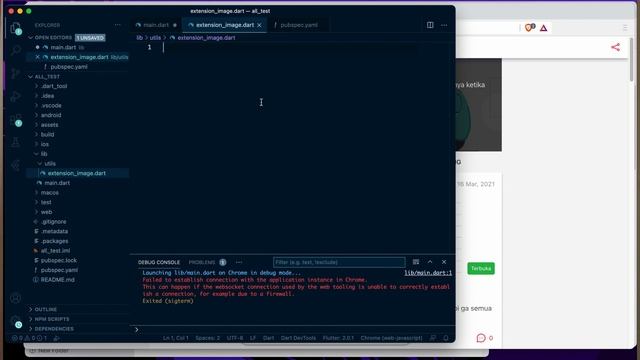The image size is (640, 360).
Task: Close the bottom debug panel
Action: coord(444,262)
